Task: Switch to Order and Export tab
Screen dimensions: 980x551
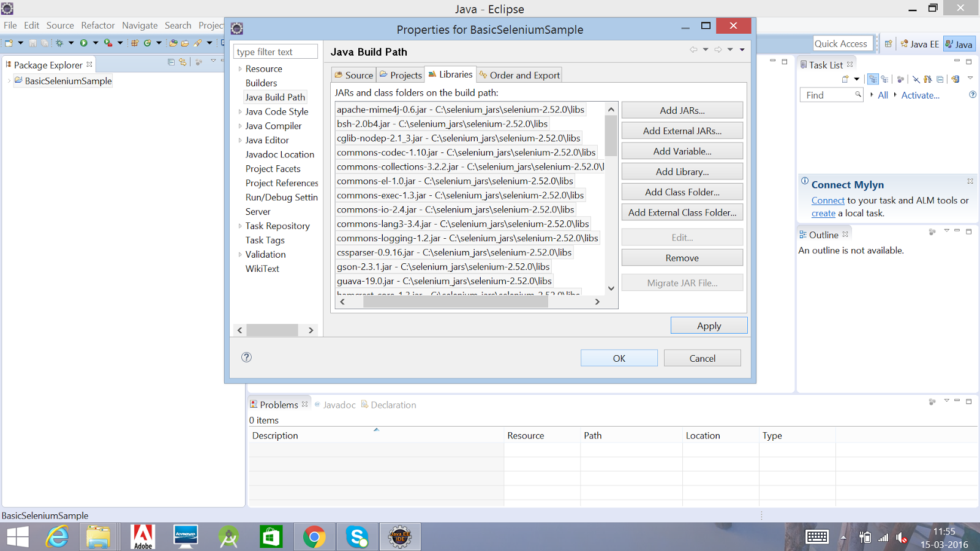Action: coord(519,75)
